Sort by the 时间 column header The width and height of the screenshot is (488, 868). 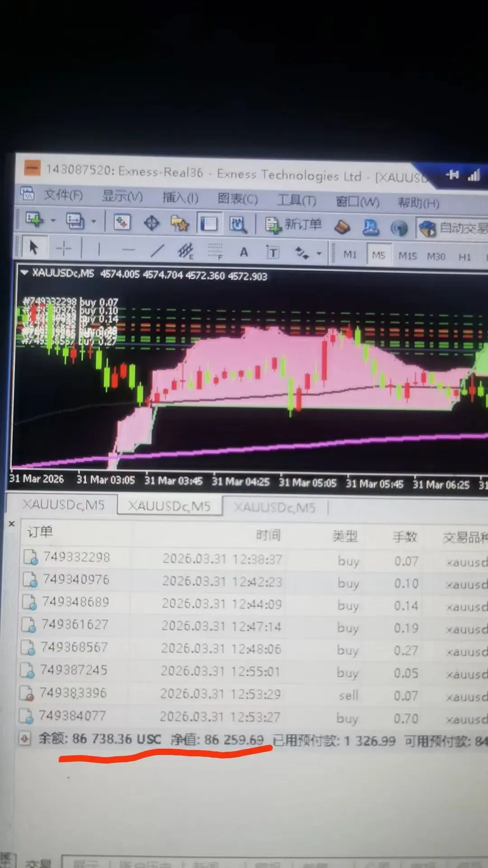(x=268, y=535)
